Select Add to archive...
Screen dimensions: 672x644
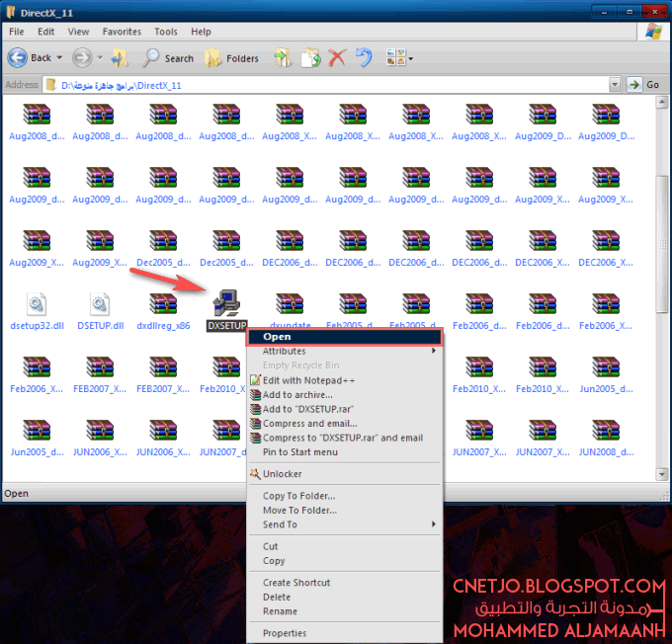(344, 395)
